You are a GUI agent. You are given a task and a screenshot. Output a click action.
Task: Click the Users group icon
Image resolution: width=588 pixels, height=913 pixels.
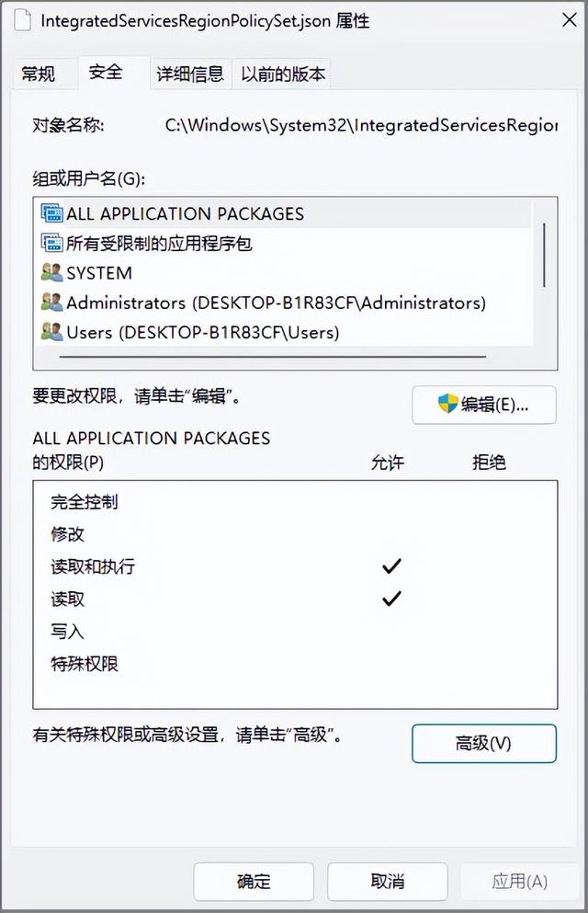click(51, 332)
